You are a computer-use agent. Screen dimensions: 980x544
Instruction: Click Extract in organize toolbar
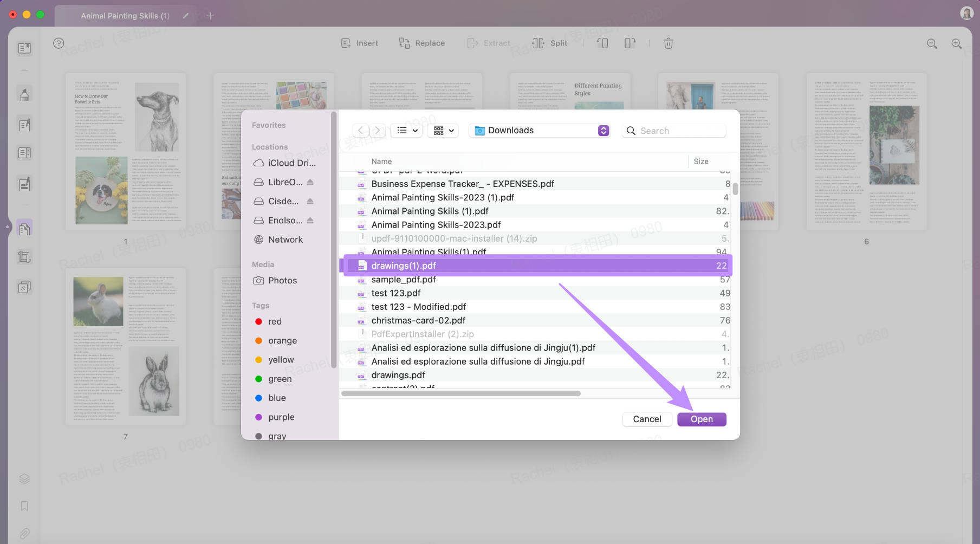coord(488,43)
